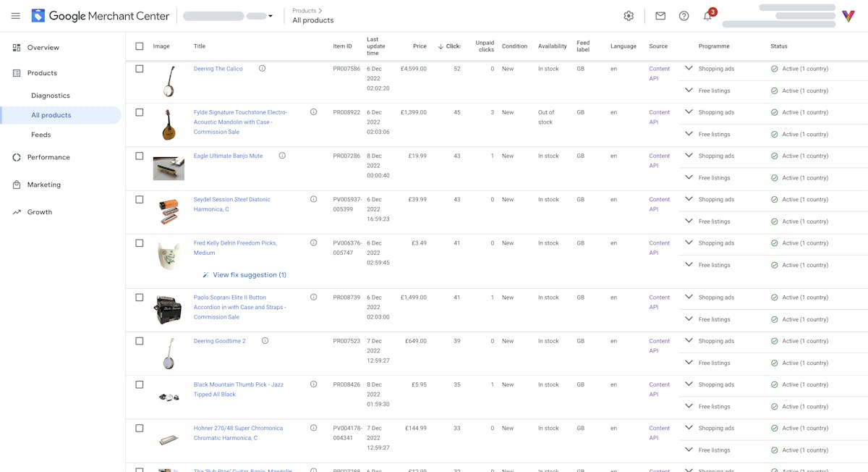Expand Free listings row for Deering The Calico
Screen dimensions: 868x472
[x=689, y=90]
